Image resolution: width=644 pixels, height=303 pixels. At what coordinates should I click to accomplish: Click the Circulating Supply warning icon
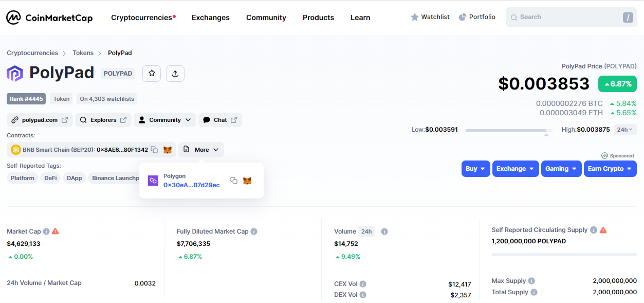click(603, 230)
